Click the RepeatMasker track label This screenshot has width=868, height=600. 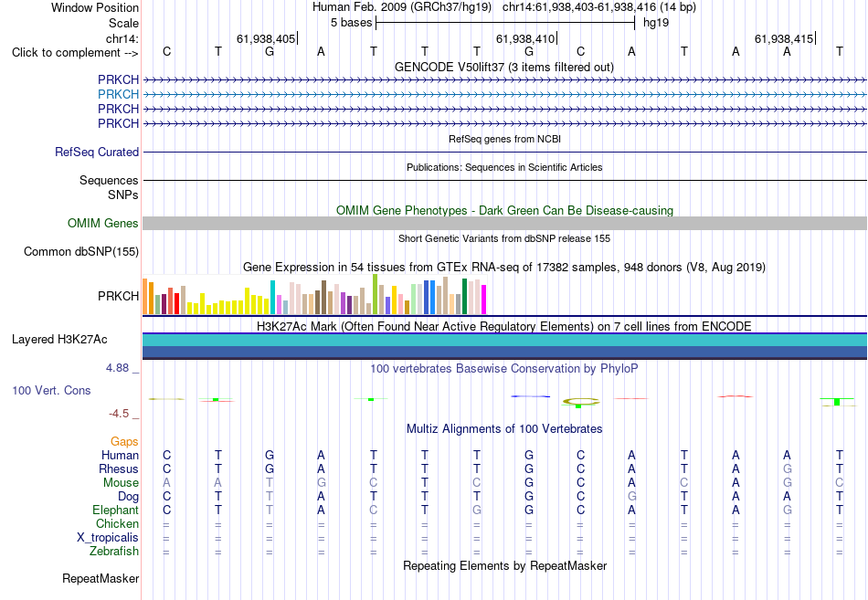[x=101, y=578]
